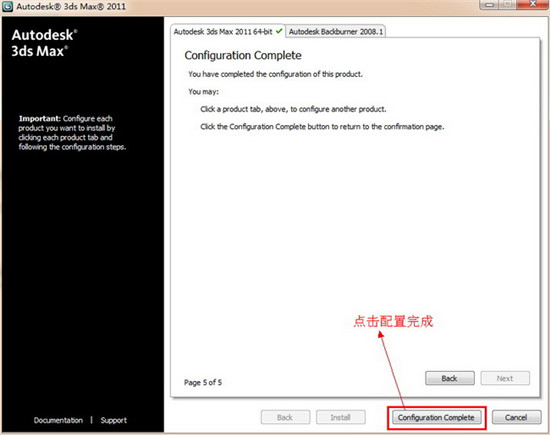This screenshot has height=435, width=550.
Task: Click the Configuration Complete heading text
Action: point(243,55)
